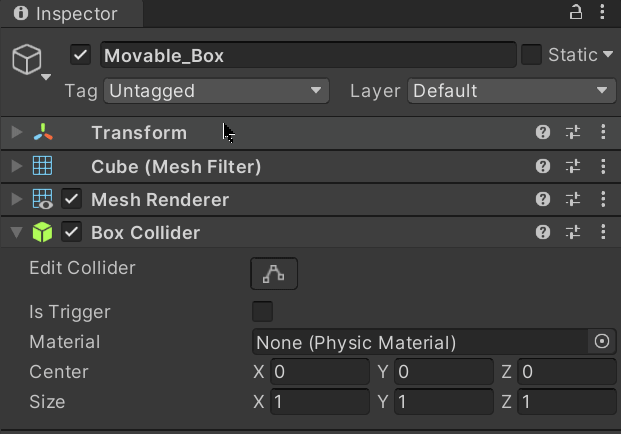Click the Movable_Box name field

pyautogui.click(x=308, y=55)
